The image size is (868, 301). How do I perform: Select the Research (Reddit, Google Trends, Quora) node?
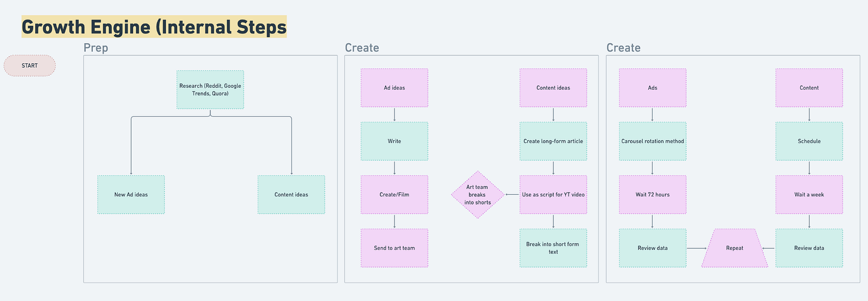pos(210,89)
